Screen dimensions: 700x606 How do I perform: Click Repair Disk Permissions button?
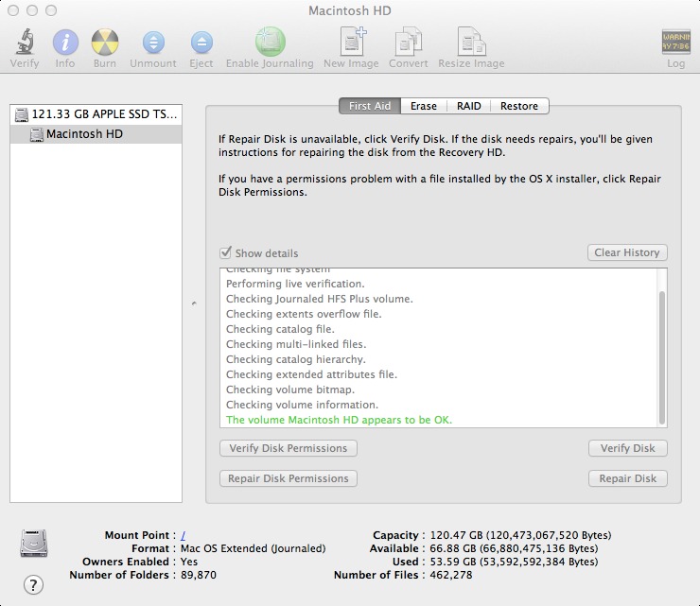tap(289, 478)
